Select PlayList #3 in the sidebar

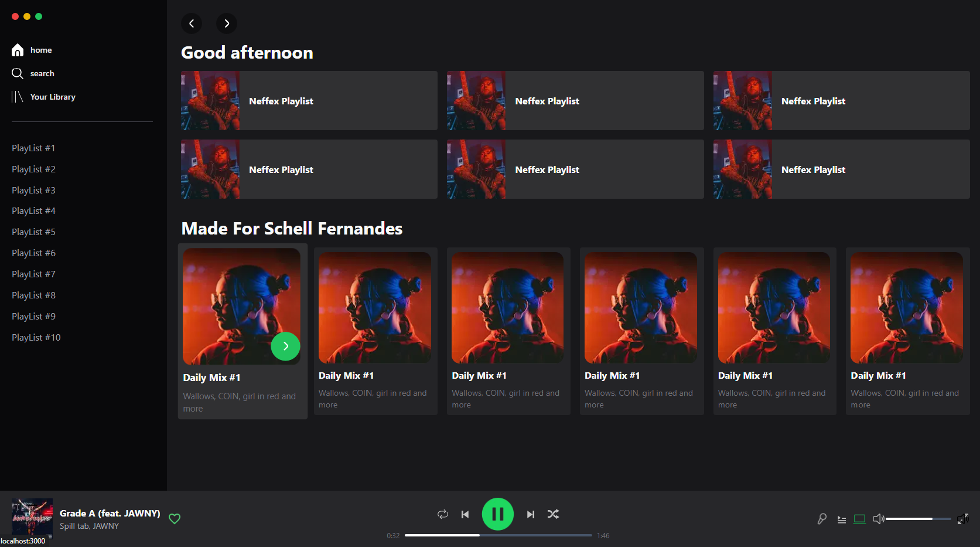pos(33,190)
